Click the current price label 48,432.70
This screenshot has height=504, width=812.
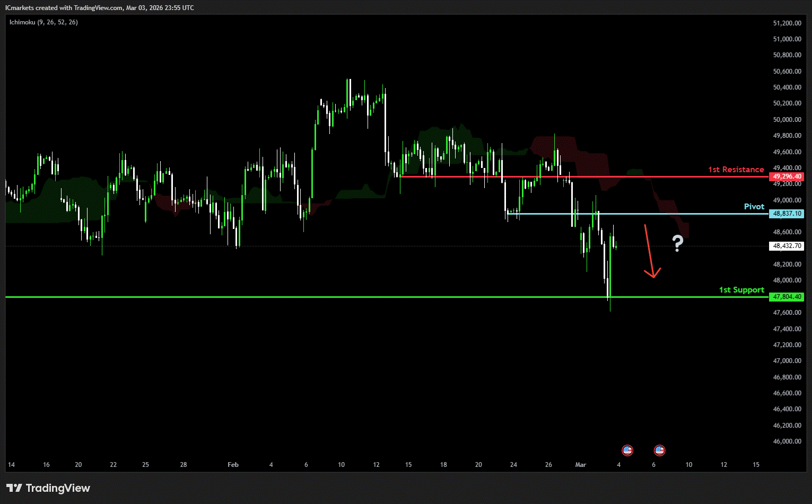point(787,246)
